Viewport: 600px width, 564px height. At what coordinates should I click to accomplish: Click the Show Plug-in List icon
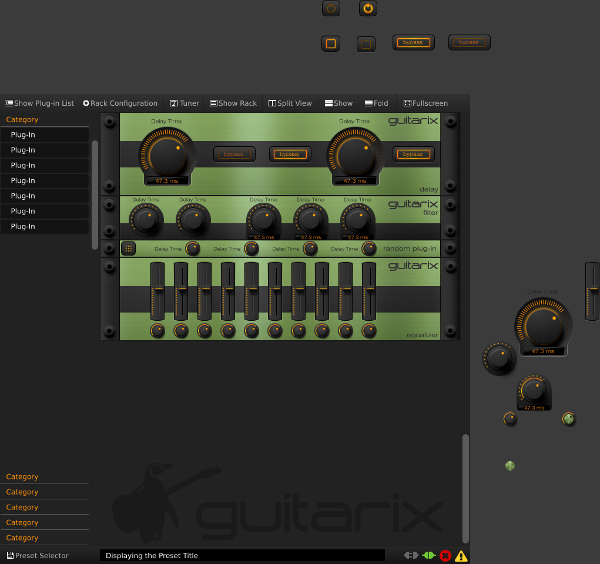pyautogui.click(x=9, y=103)
